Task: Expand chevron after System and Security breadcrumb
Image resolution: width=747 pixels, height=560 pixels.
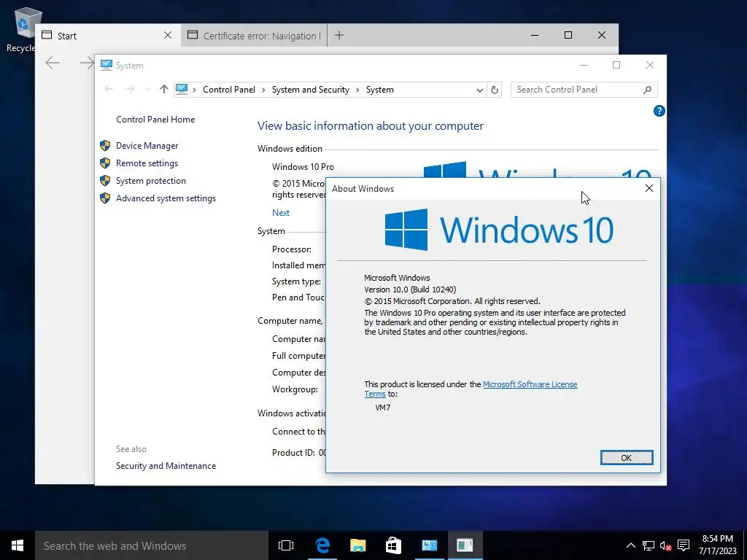Action: point(357,90)
